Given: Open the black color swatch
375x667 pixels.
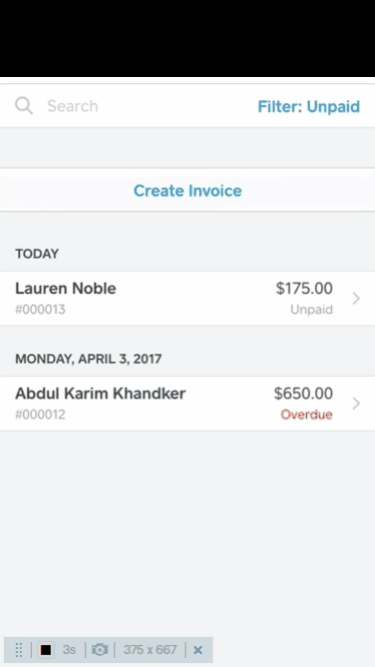Looking at the screenshot, I should pyautogui.click(x=46, y=650).
